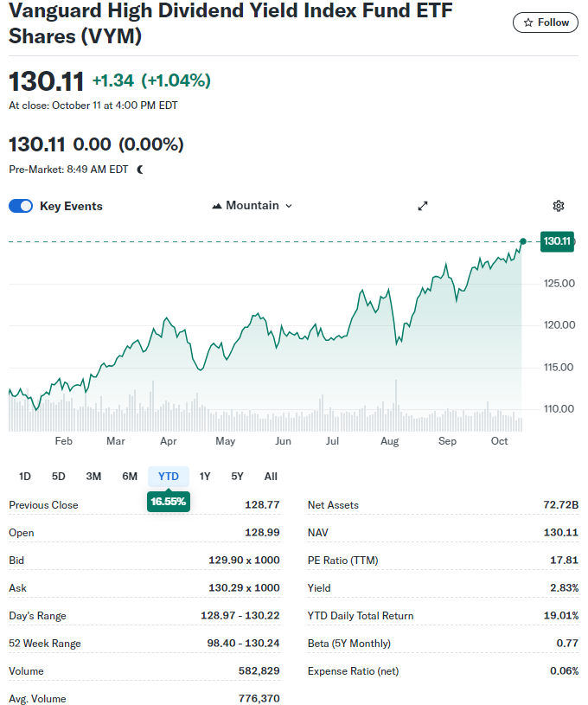Viewport: 588px width, 705px height.
Task: Click the Net Assets label
Action: (333, 505)
